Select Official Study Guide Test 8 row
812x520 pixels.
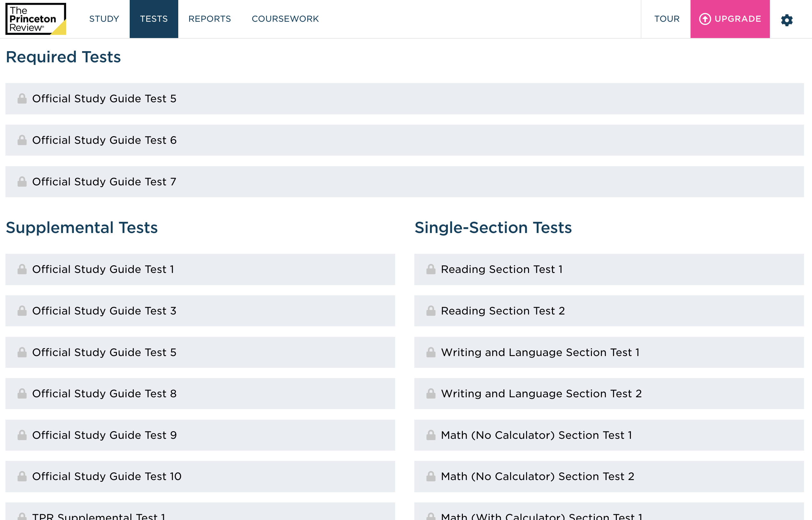pos(104,394)
